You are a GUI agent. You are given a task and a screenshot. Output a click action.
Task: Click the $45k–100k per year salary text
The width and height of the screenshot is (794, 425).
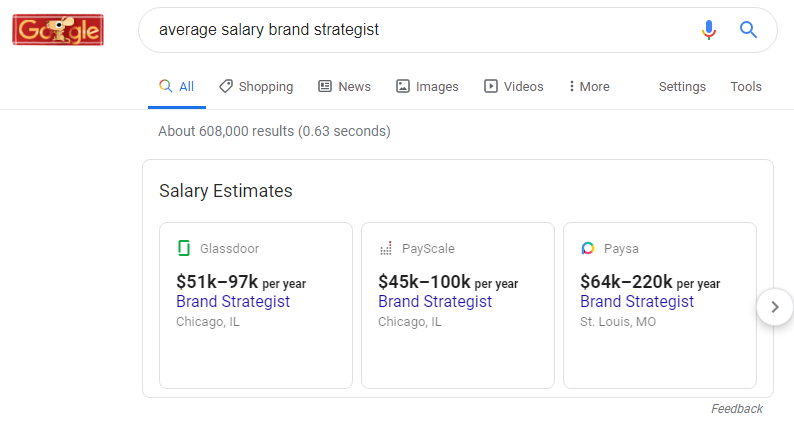448,282
